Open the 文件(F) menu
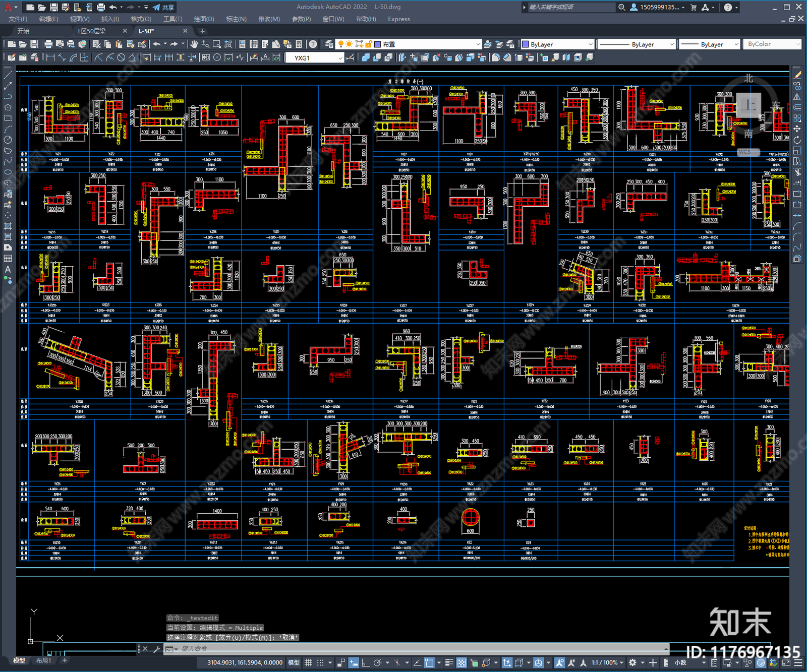Image resolution: width=807 pixels, height=672 pixels. click(x=18, y=19)
